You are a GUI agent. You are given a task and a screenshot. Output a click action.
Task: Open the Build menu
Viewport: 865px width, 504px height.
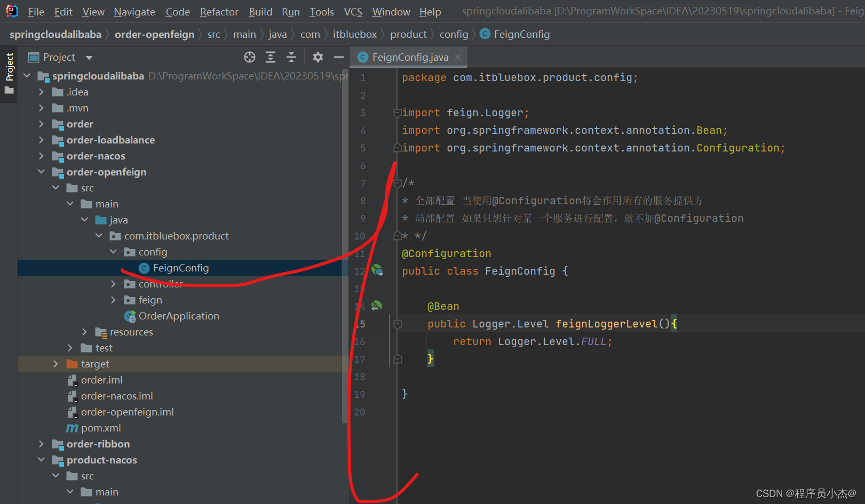point(260,12)
